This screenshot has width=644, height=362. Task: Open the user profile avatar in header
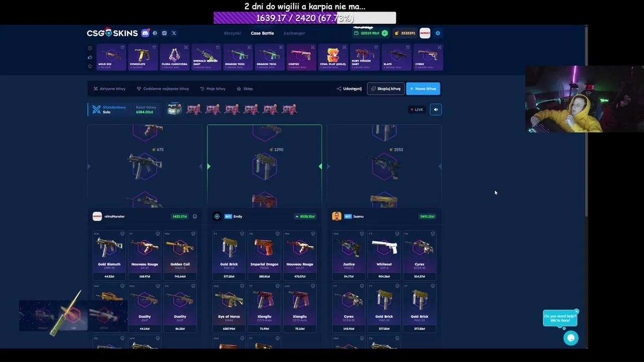[425, 33]
